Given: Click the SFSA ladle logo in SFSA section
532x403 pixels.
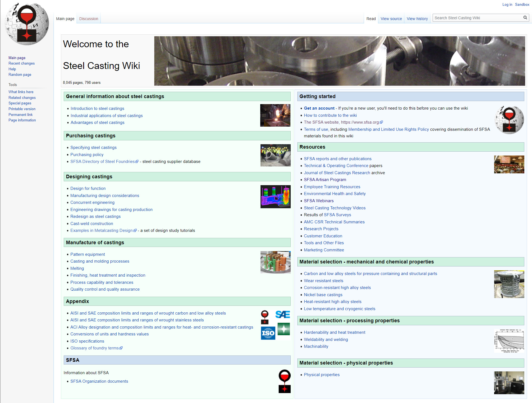Looking at the screenshot, I should click(284, 381).
